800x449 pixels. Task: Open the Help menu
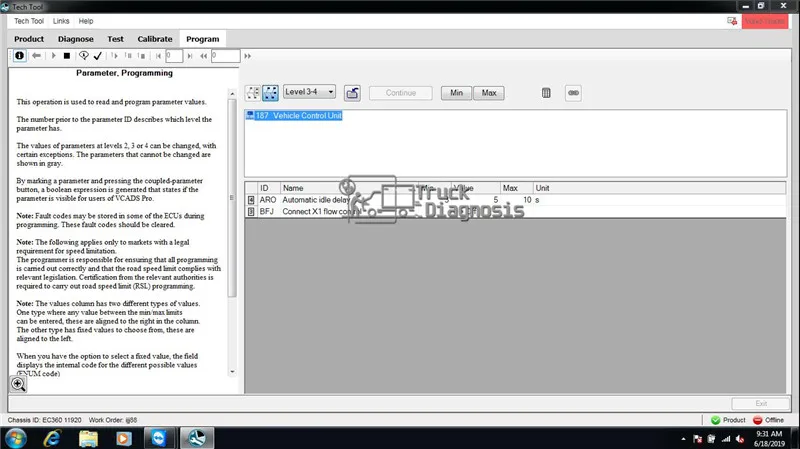(x=86, y=21)
